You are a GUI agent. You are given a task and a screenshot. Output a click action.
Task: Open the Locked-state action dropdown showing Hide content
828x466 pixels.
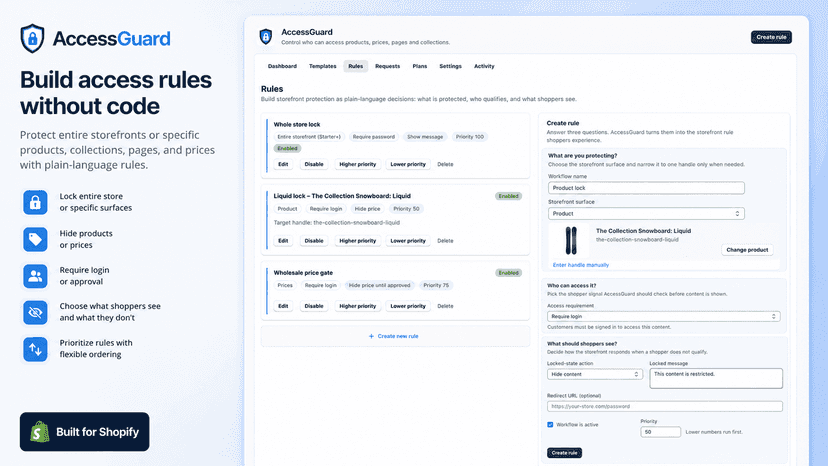coord(595,374)
